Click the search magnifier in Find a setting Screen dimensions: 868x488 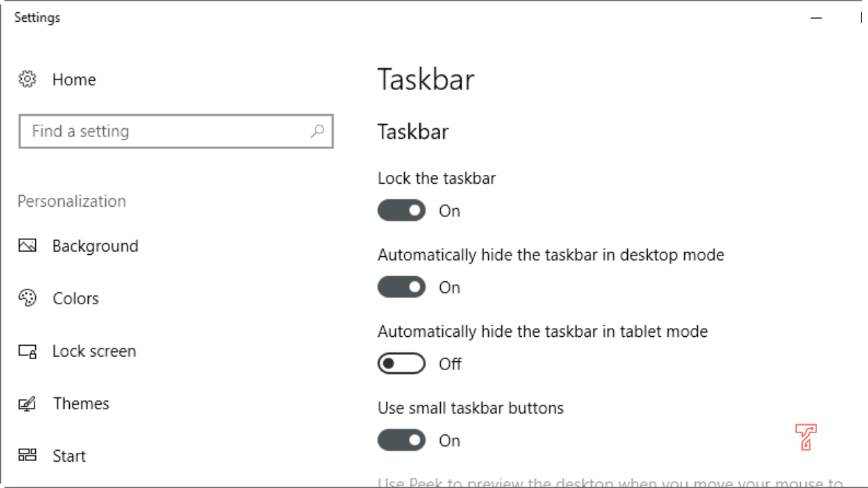click(317, 131)
